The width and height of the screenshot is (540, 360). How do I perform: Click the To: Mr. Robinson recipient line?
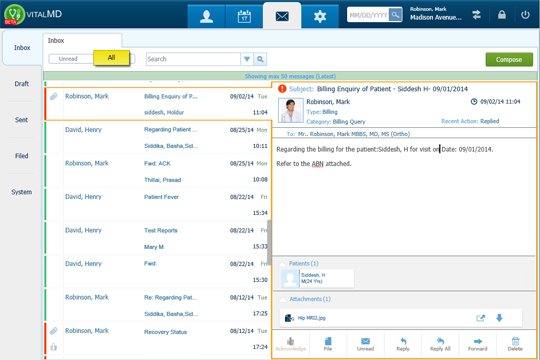pyautogui.click(x=348, y=134)
